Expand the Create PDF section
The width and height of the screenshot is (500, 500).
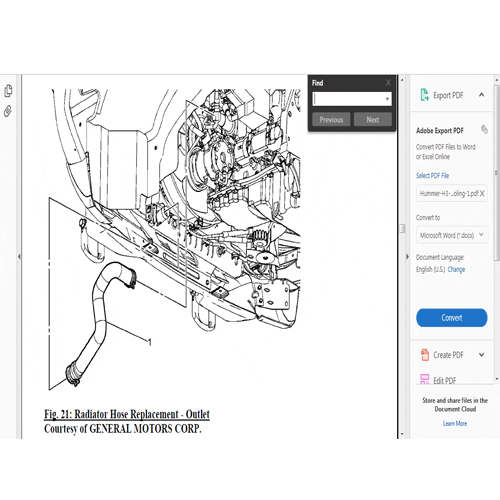(x=482, y=355)
